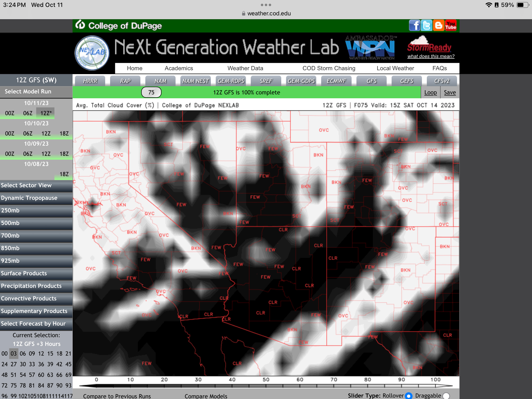Open the Twitter icon link

(x=427, y=26)
